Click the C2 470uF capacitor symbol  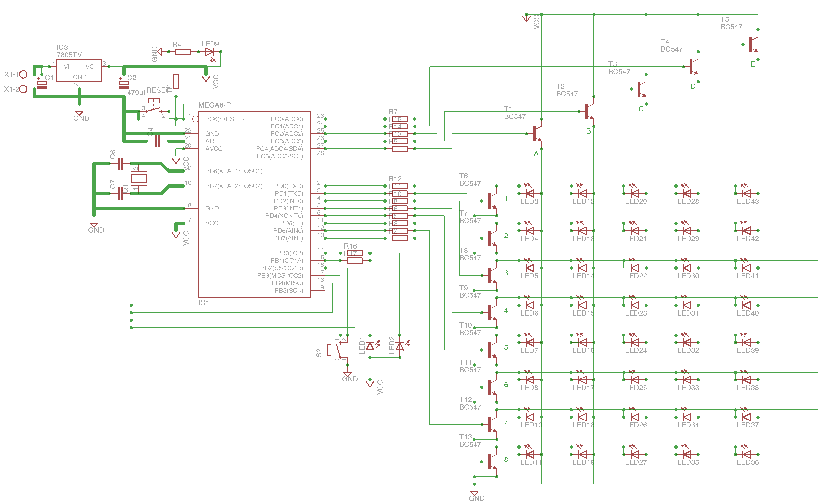tap(124, 85)
